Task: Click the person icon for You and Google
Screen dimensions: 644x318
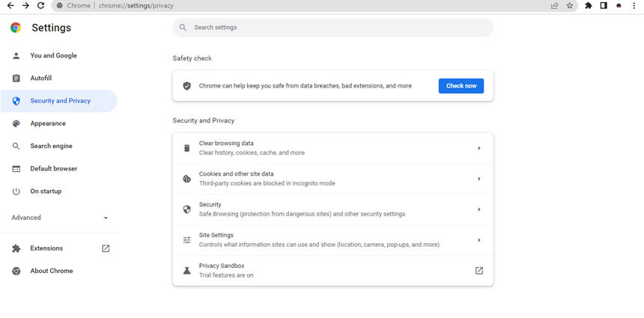Action: [x=16, y=56]
